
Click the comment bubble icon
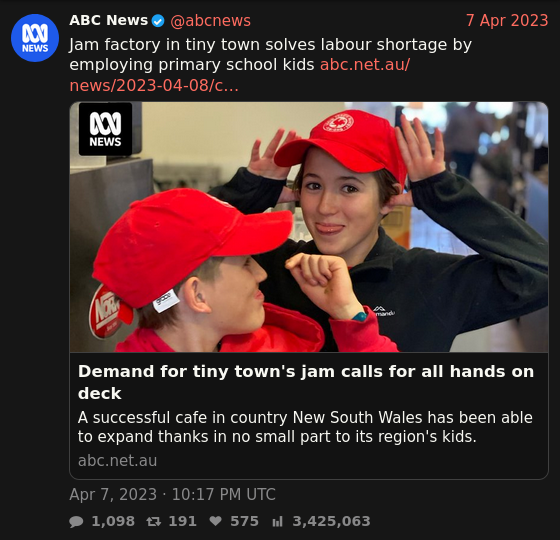[76, 521]
